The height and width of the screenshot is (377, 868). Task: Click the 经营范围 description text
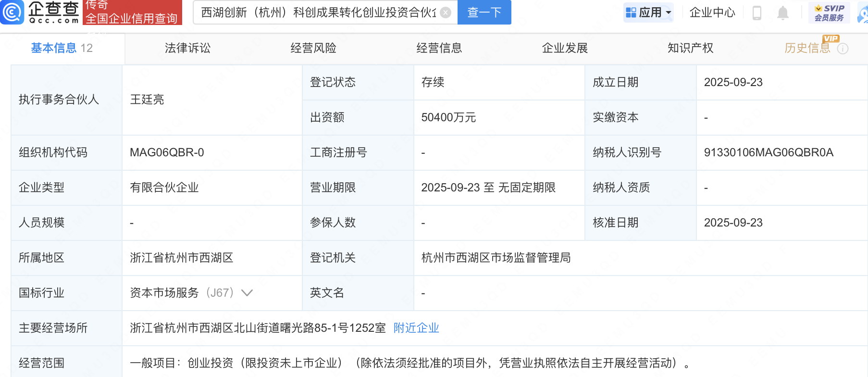click(410, 363)
